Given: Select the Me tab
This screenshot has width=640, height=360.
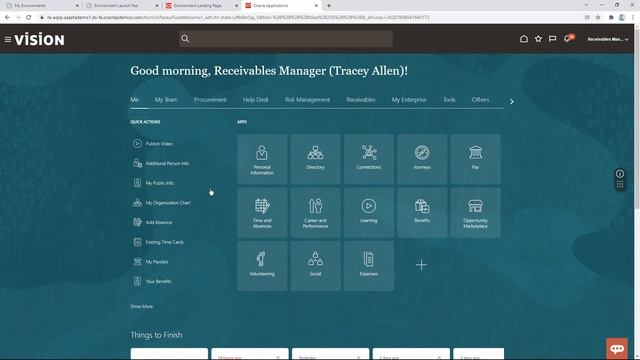Looking at the screenshot, I should 135,100.
